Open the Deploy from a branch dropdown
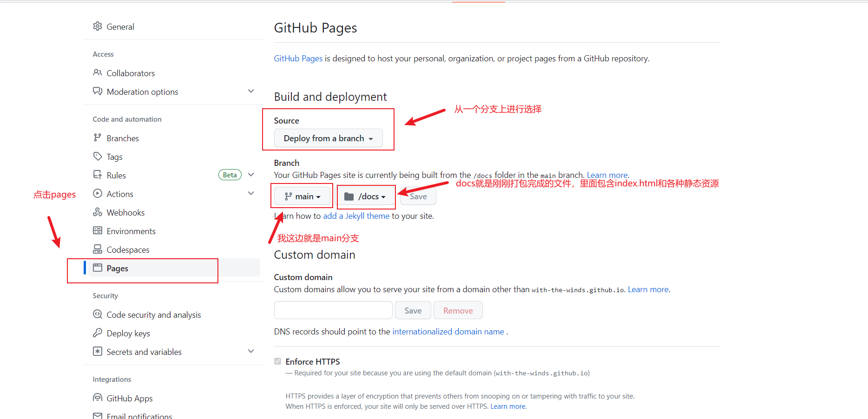 (x=329, y=138)
